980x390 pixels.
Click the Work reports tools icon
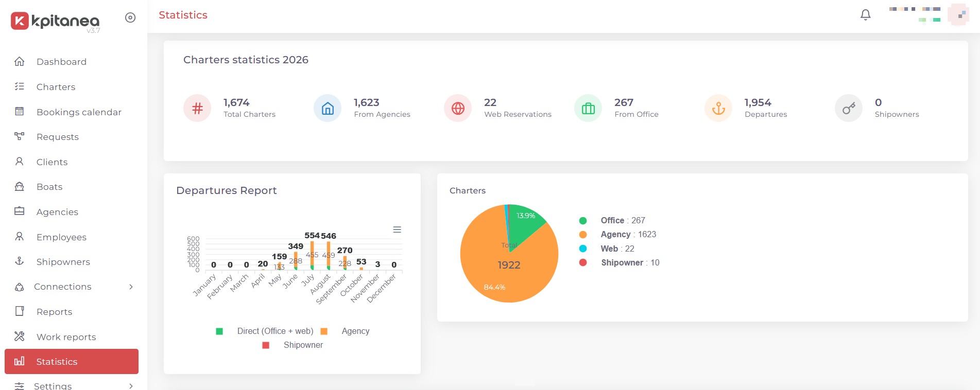pyautogui.click(x=20, y=336)
